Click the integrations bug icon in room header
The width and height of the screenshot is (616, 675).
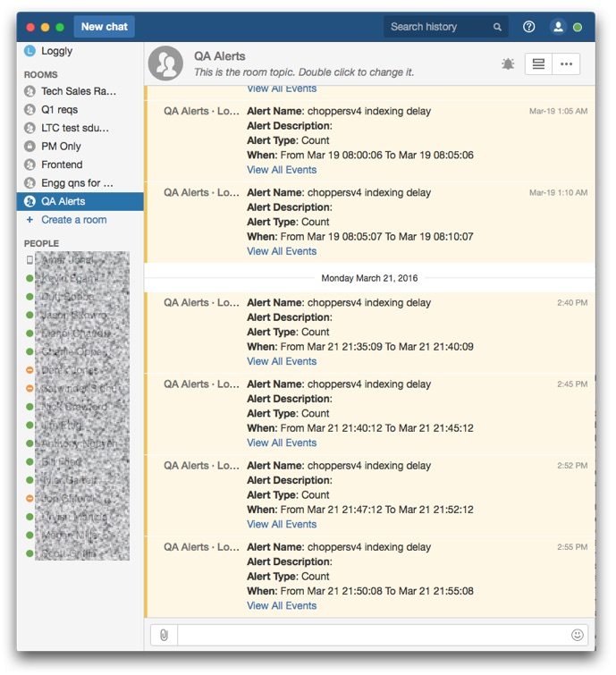point(508,64)
